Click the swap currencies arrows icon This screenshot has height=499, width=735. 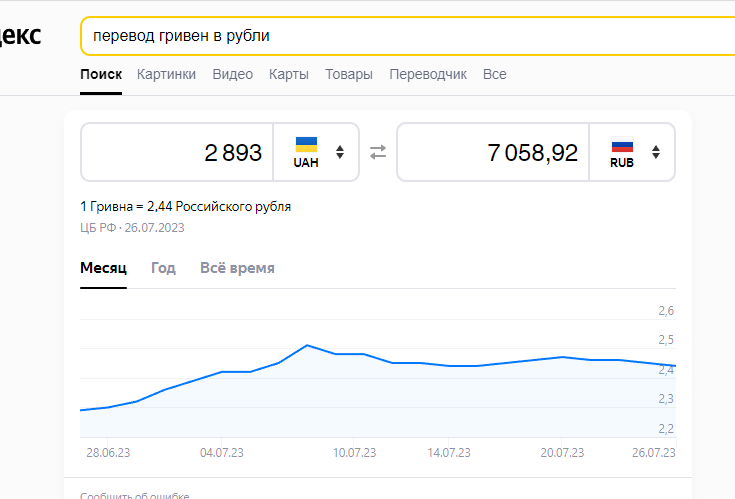coord(378,152)
